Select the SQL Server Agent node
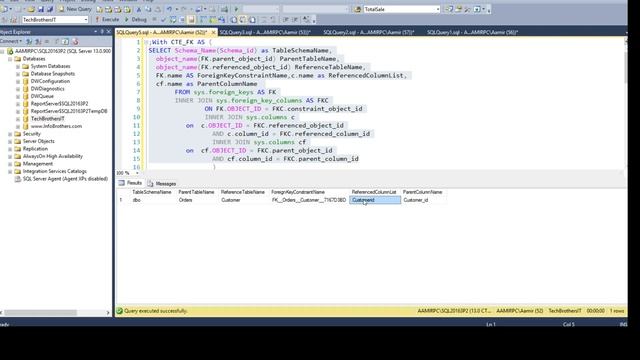Screen dimensions: 640x360 click(x=65, y=179)
